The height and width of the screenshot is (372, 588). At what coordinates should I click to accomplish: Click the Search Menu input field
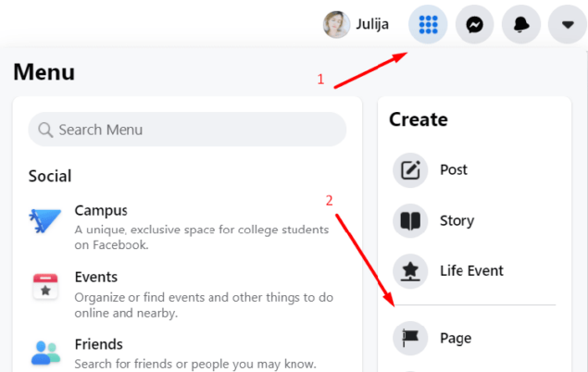coord(187,130)
